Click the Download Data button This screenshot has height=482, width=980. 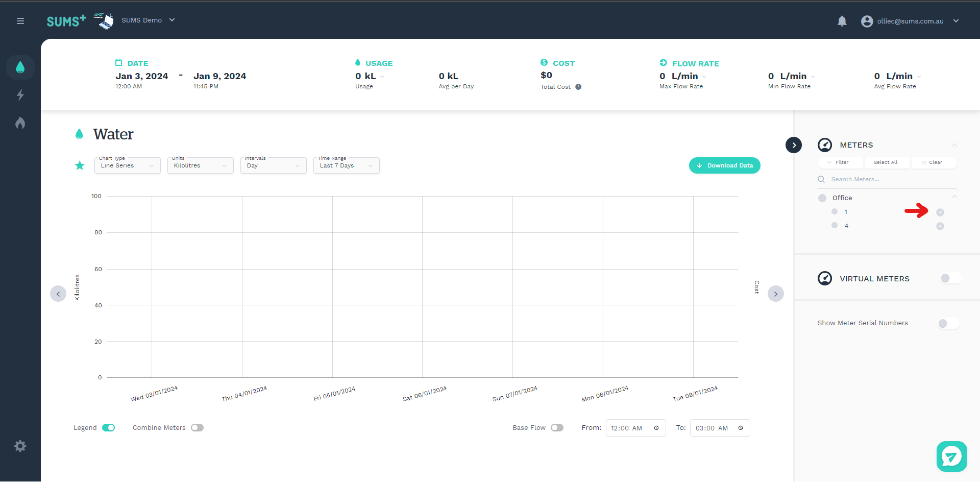pos(724,165)
